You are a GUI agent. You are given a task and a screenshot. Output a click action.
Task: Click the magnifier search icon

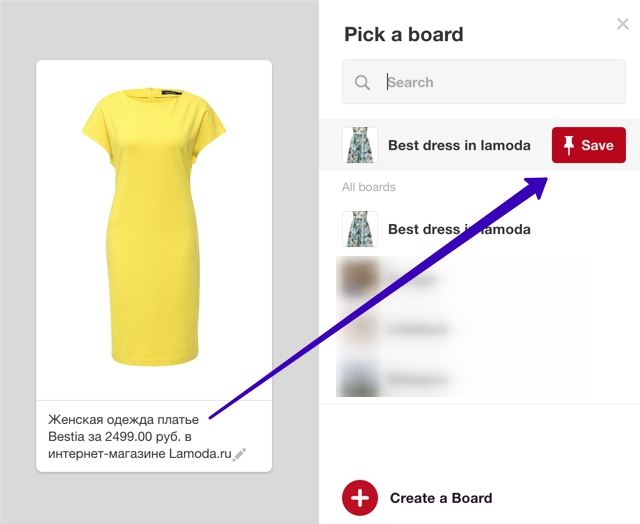pyautogui.click(x=362, y=82)
